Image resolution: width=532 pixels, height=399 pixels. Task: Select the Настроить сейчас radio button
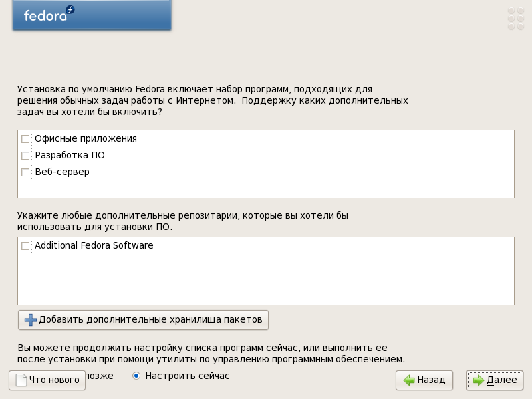pos(136,376)
